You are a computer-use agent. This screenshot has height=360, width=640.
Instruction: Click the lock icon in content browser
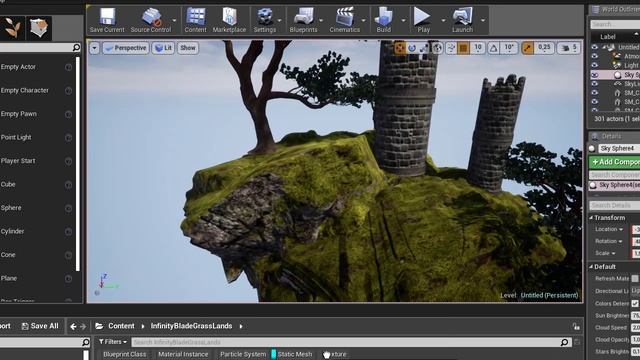point(576,326)
